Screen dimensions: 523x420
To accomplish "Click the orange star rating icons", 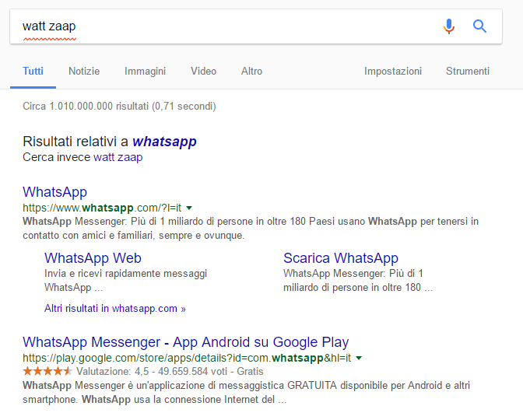I will coord(47,371).
